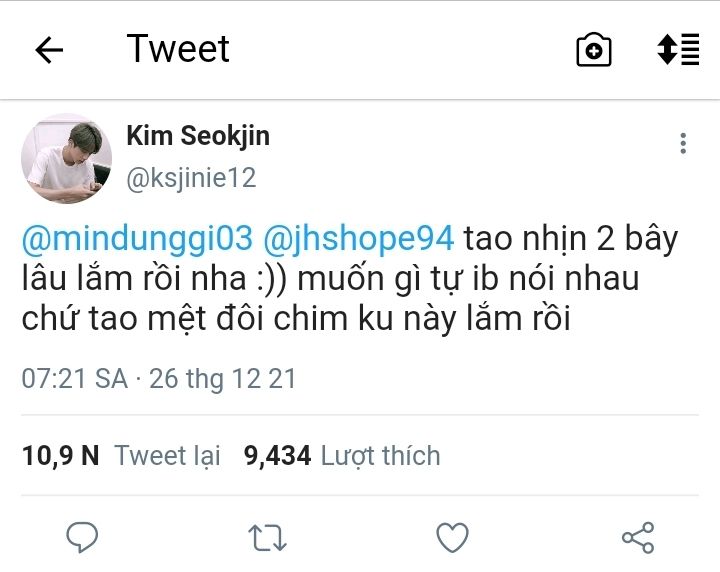The image size is (720, 572).
Task: View the 9,434 Lượt thích list
Action: tap(380, 456)
